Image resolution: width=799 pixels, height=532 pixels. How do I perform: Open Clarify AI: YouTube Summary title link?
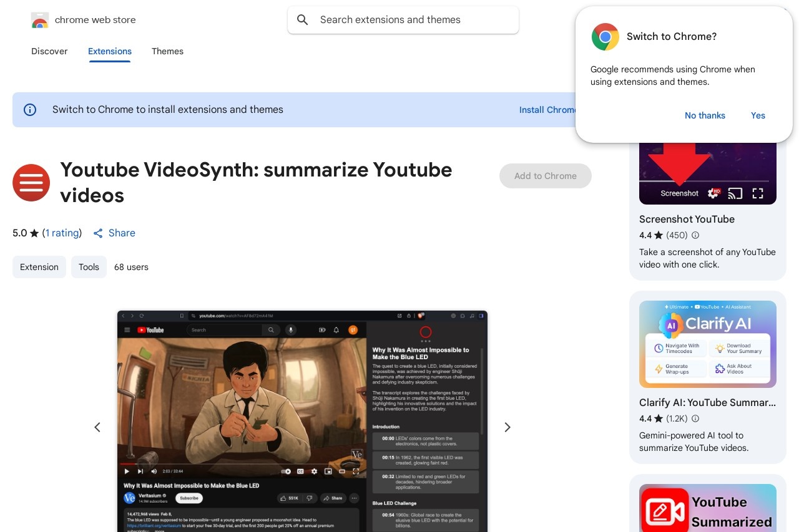click(708, 402)
